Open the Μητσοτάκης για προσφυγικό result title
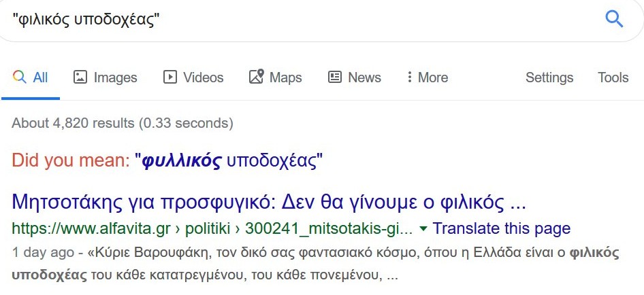 (x=269, y=202)
